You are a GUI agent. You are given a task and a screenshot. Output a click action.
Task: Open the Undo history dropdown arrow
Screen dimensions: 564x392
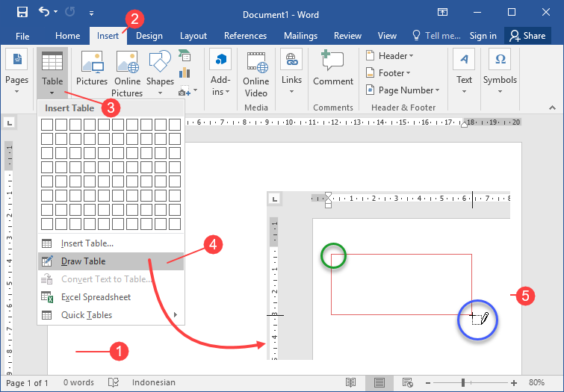point(56,12)
